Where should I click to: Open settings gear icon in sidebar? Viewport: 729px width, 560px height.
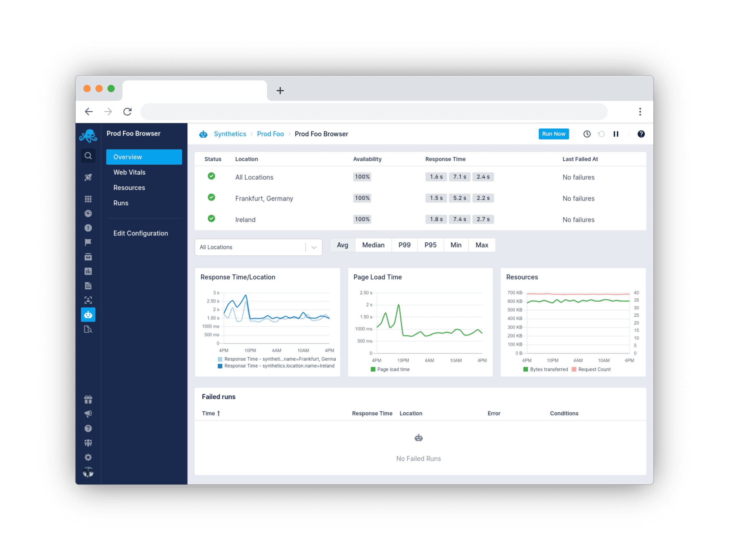pos(88,457)
